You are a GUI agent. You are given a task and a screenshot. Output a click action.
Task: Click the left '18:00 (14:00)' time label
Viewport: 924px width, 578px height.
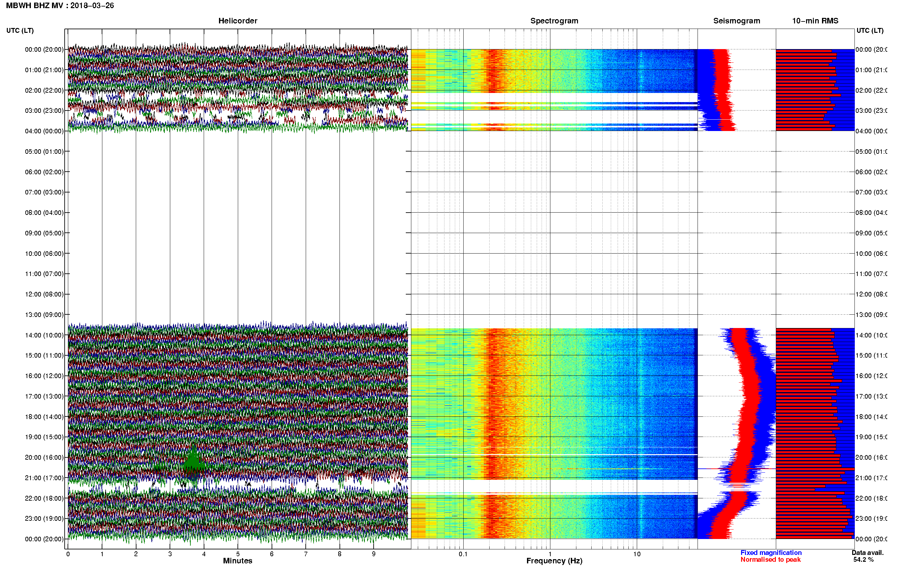(x=44, y=417)
